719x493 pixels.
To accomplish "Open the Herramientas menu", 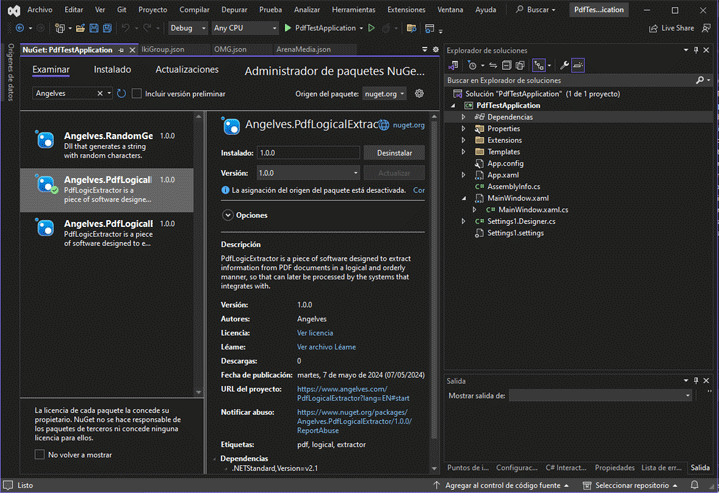I will (x=354, y=10).
